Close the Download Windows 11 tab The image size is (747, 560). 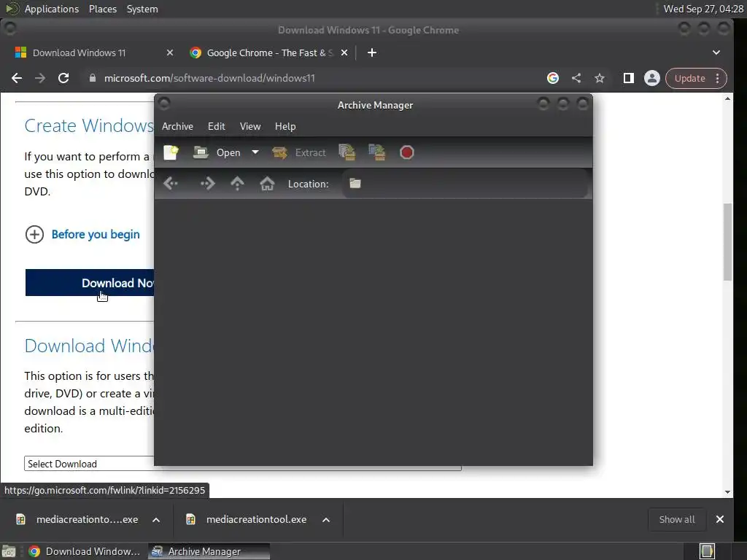(x=169, y=52)
